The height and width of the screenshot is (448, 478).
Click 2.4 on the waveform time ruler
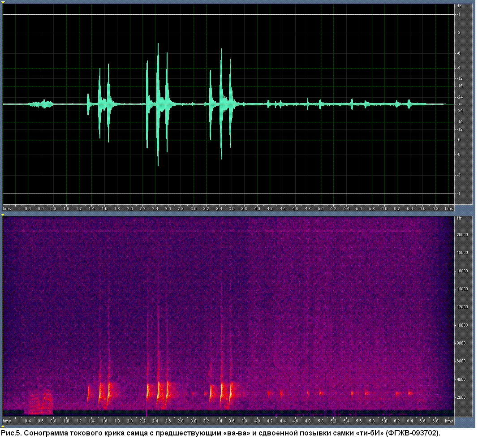pyautogui.click(x=155, y=209)
